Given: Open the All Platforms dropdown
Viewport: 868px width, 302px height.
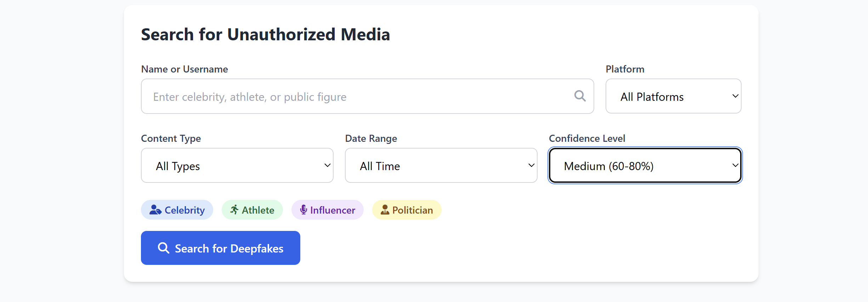Looking at the screenshot, I should (673, 96).
